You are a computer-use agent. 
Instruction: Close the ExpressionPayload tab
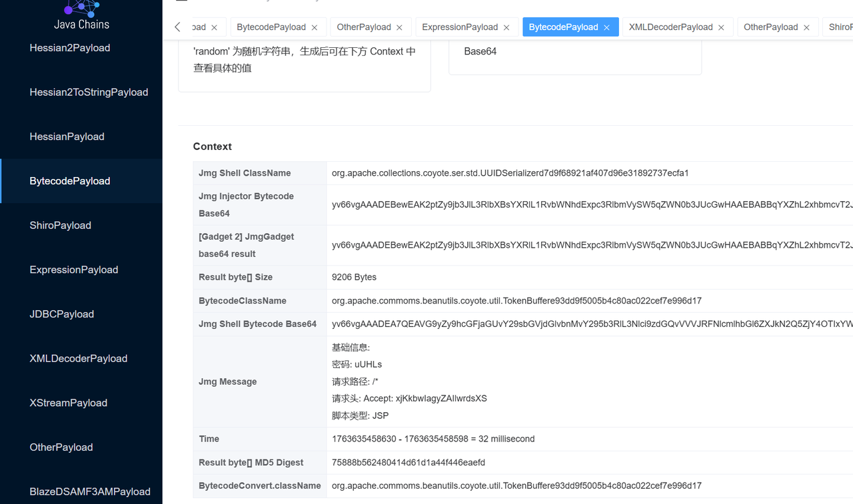(506, 27)
